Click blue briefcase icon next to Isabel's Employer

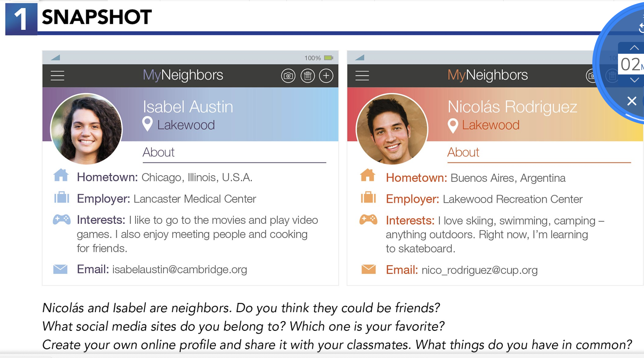(x=61, y=197)
